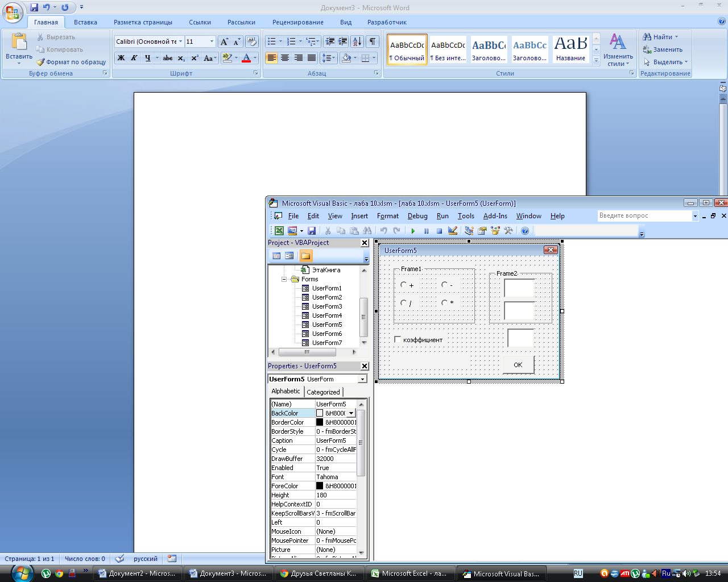Open the font size dropdown in Word
The image size is (728, 582).
pos(212,41)
